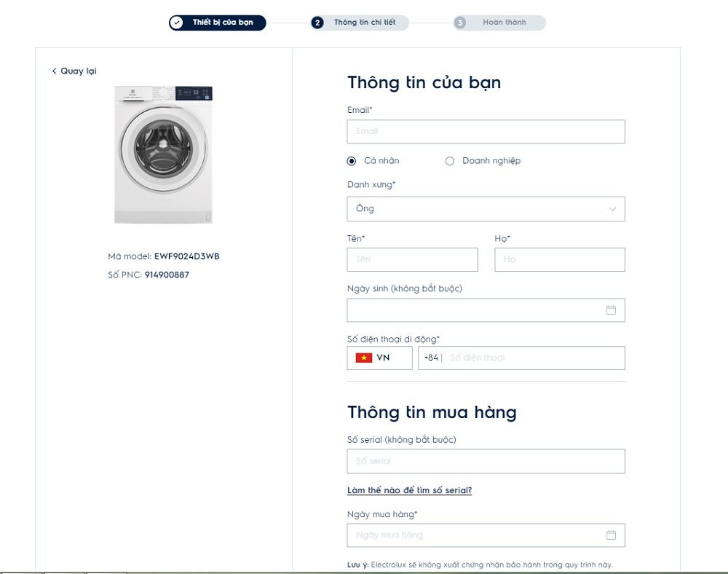Click the back arrow beside Quay lại

click(x=54, y=71)
